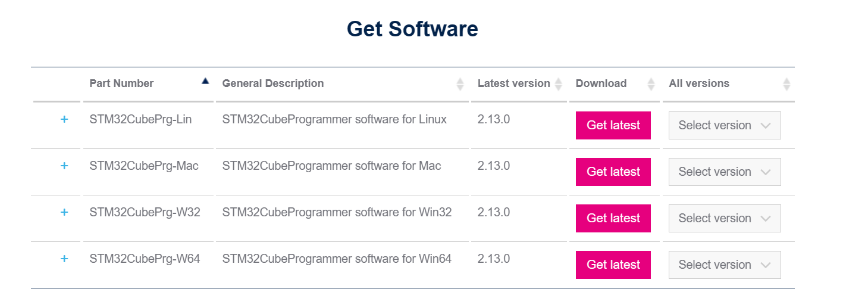Click the STM32CubePrg-W64 part number text
Image resolution: width=868 pixels, height=292 pixels.
click(x=145, y=259)
